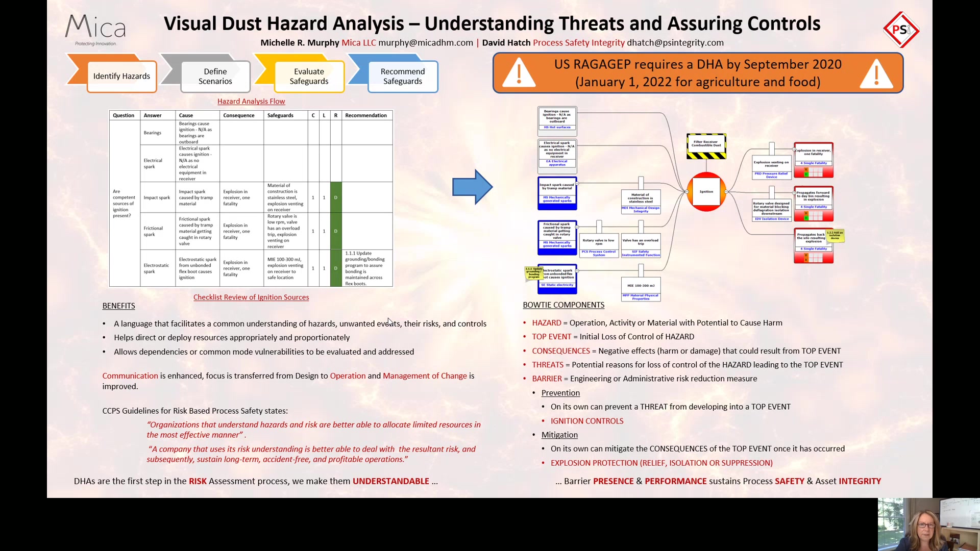Select the Material of construction barrier card

641,201
